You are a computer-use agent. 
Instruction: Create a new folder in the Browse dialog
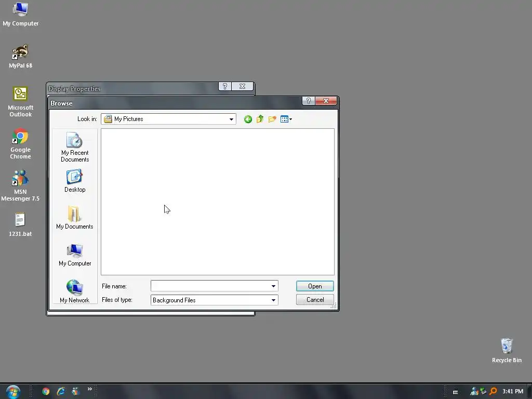tap(272, 119)
